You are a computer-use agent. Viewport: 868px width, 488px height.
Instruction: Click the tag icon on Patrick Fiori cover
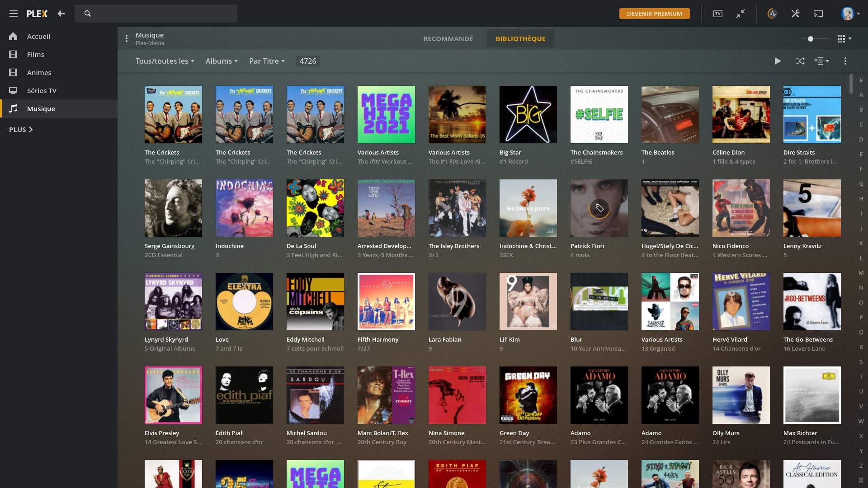click(599, 208)
